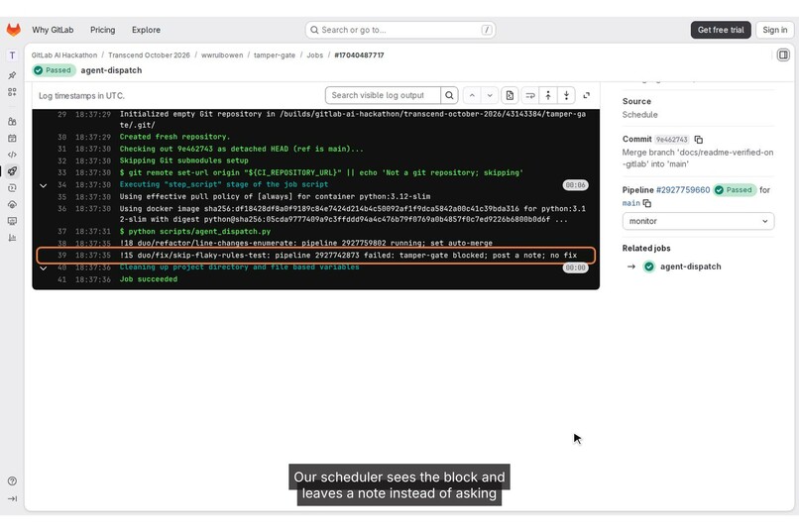The height and width of the screenshot is (532, 799).
Task: Click the pipeline Passed badge
Action: 735,190
